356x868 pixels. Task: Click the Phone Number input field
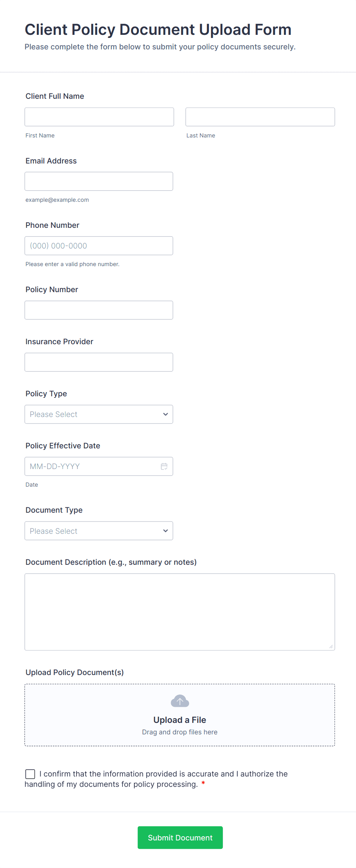pyautogui.click(x=99, y=245)
